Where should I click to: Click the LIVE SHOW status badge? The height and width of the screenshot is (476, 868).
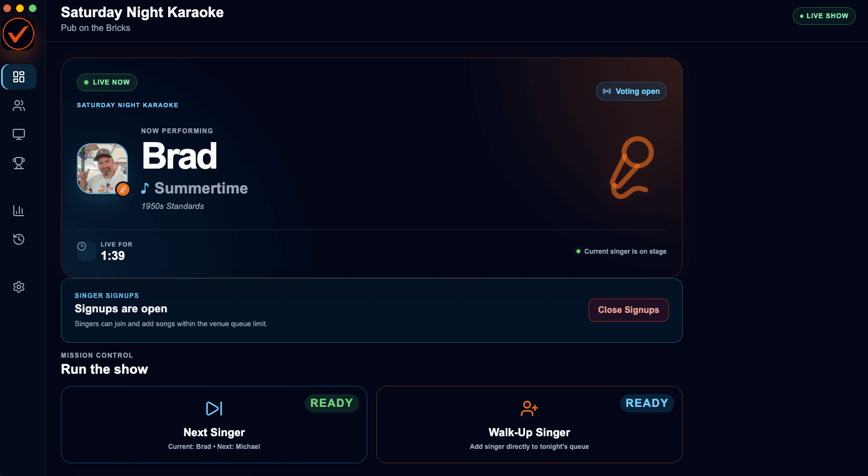pyautogui.click(x=824, y=16)
